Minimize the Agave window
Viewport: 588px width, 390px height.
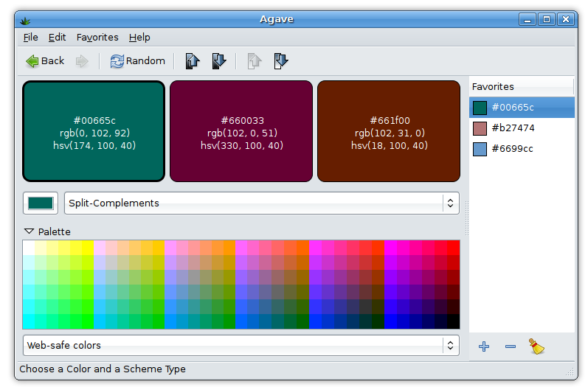tap(528, 19)
